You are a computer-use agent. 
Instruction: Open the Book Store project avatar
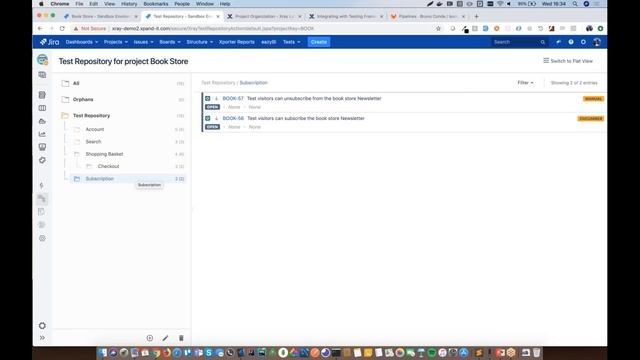click(x=42, y=60)
